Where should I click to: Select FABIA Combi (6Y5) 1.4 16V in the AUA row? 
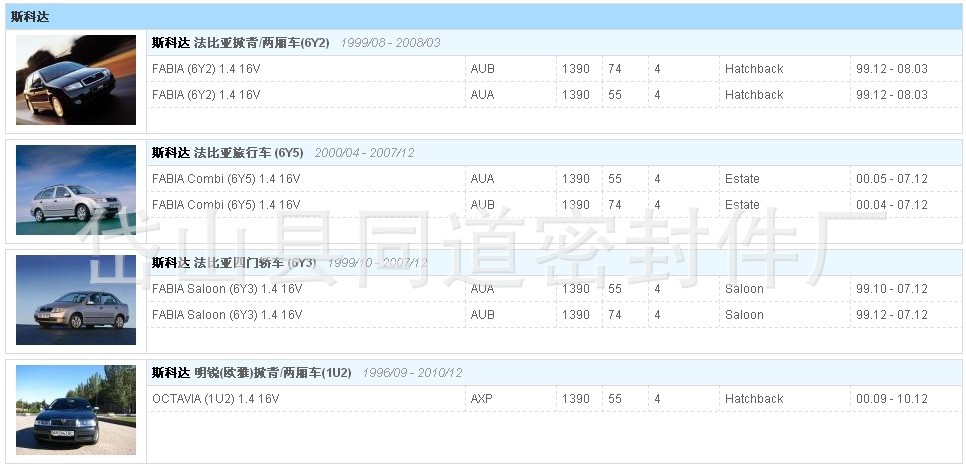226,179
